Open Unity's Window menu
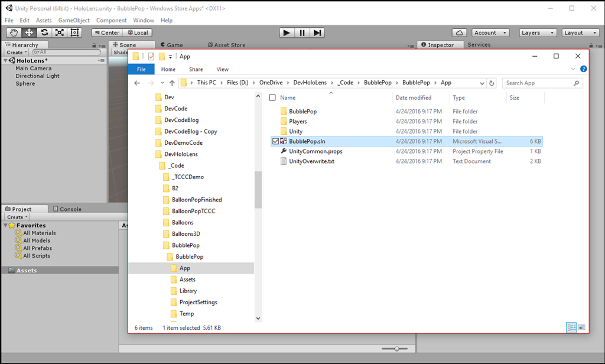This screenshot has height=364, width=605. pos(144,20)
